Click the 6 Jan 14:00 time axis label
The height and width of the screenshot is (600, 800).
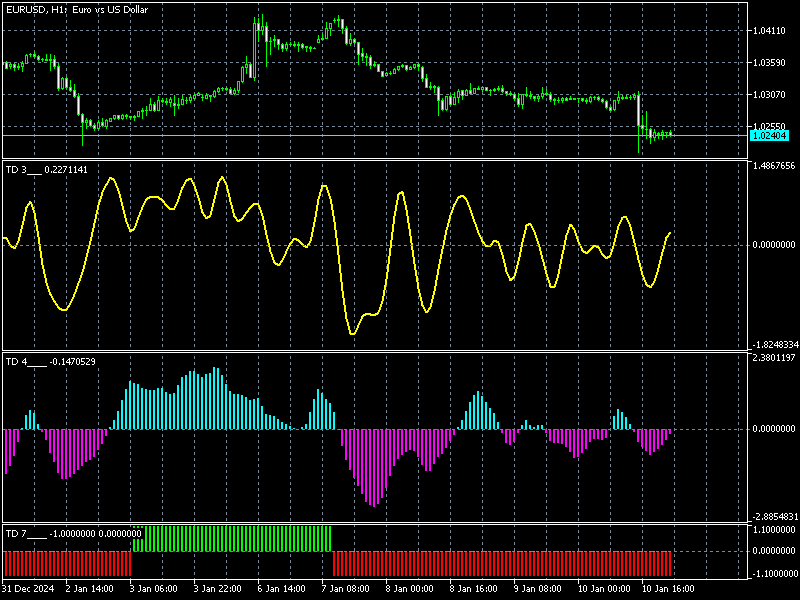282,589
